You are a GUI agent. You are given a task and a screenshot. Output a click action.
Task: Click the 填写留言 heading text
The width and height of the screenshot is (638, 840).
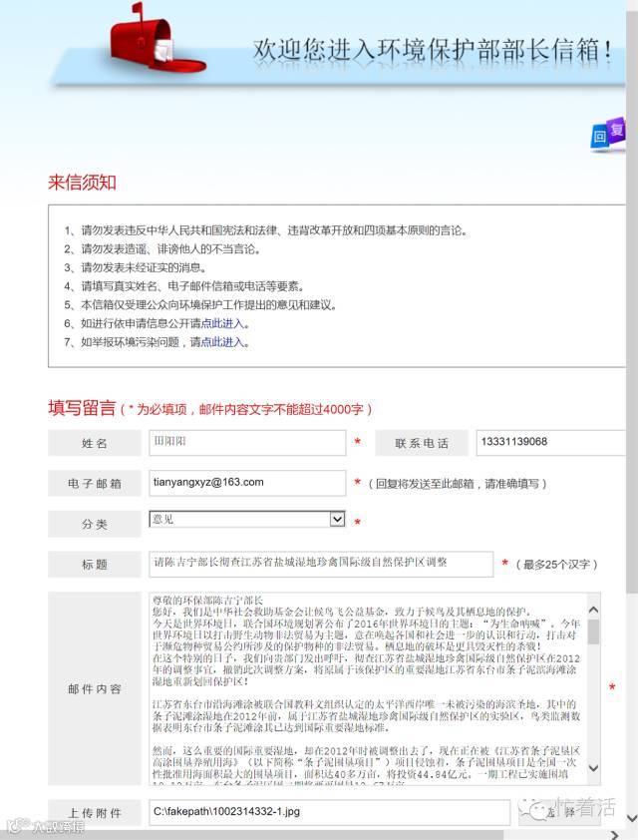point(82,408)
